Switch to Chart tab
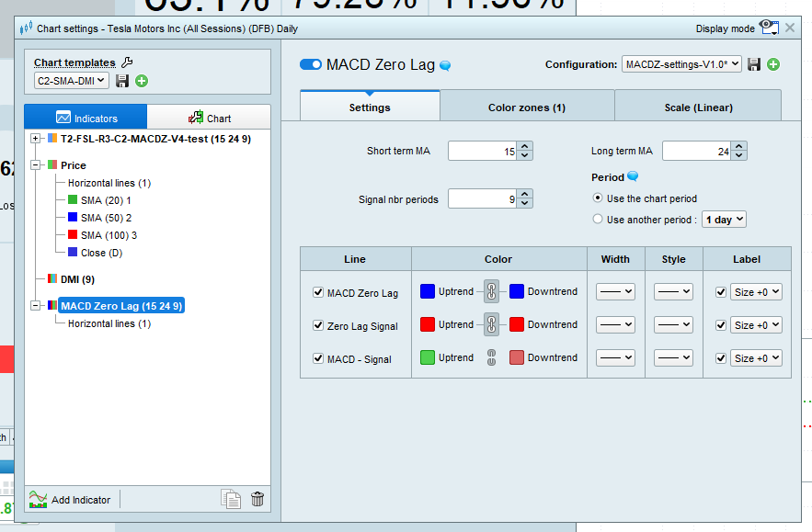812x532 pixels. tap(210, 118)
